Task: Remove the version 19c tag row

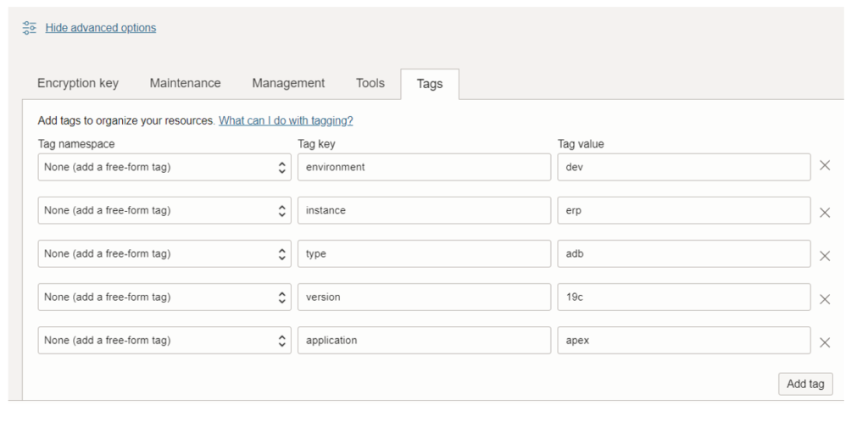Action: coord(824,299)
